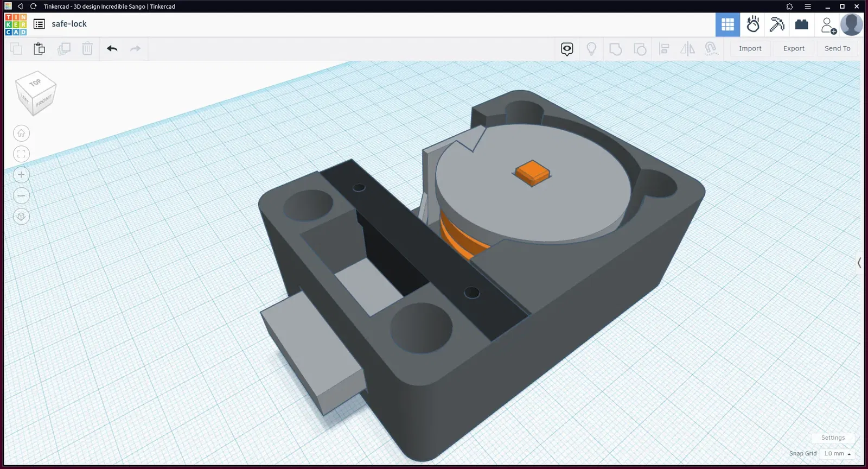Screen dimensions: 868x469
Task: Open the Notes tool icon
Action: point(567,49)
